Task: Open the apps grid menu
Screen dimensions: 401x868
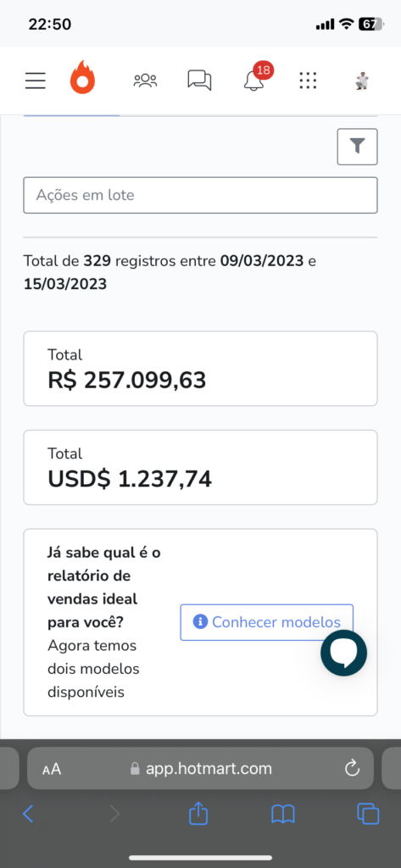Action: (308, 81)
